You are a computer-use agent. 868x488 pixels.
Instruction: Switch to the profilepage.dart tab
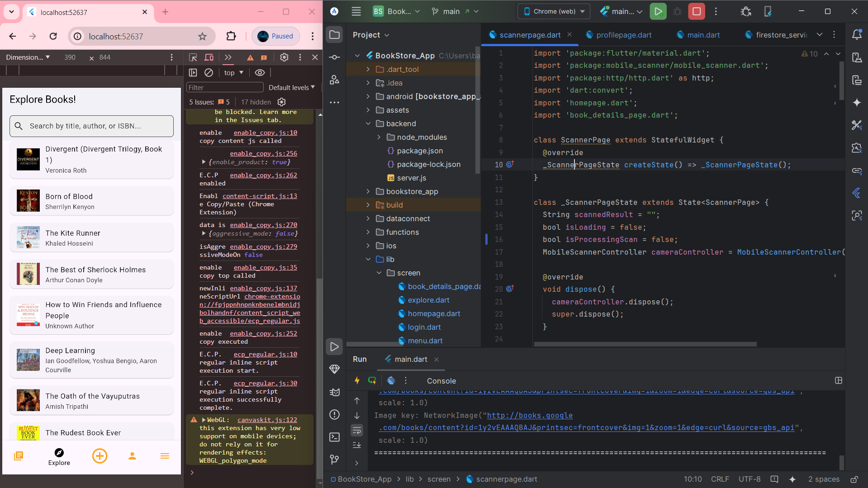[x=623, y=35]
